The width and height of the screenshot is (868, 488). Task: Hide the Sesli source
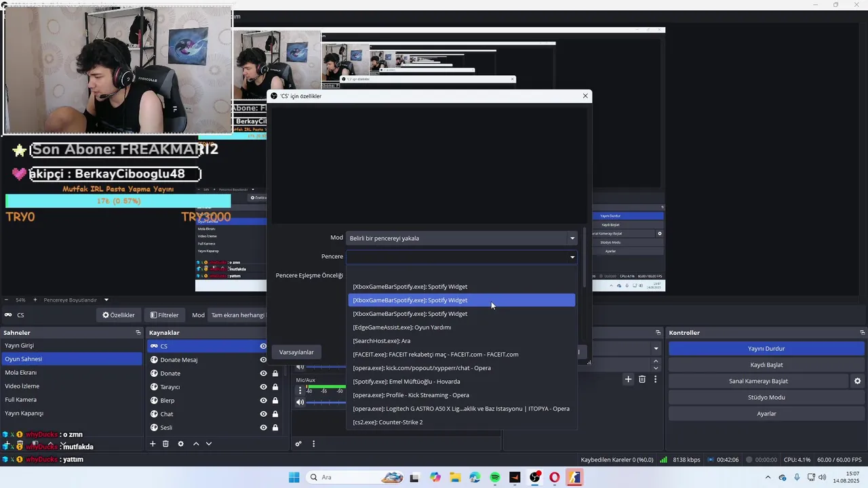click(263, 428)
